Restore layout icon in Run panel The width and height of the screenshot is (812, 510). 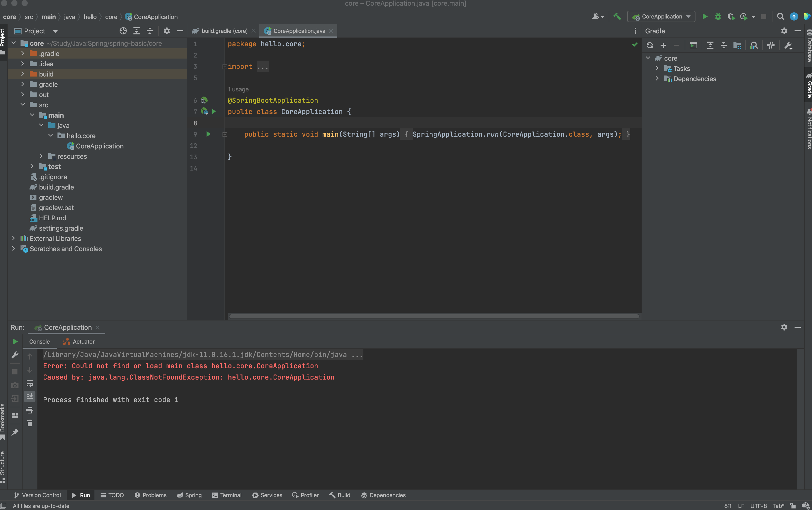pyautogui.click(x=15, y=415)
